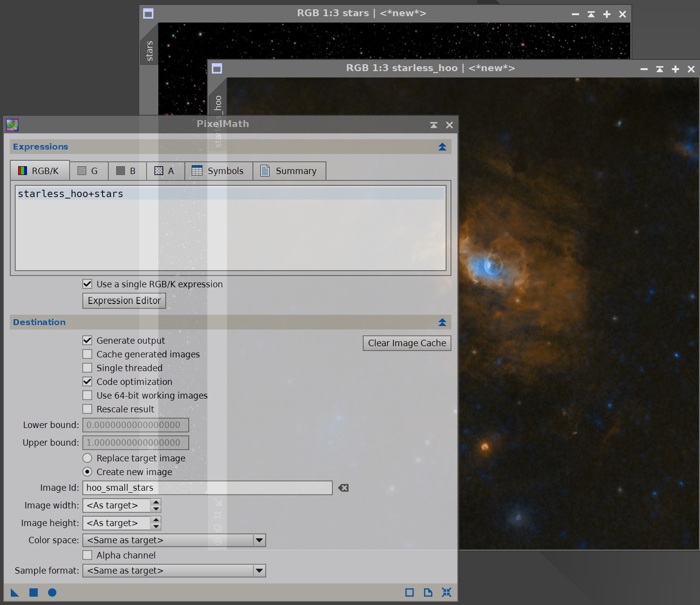The height and width of the screenshot is (605, 700).
Task: Increase Image height with the up arrow
Action: pyautogui.click(x=156, y=520)
